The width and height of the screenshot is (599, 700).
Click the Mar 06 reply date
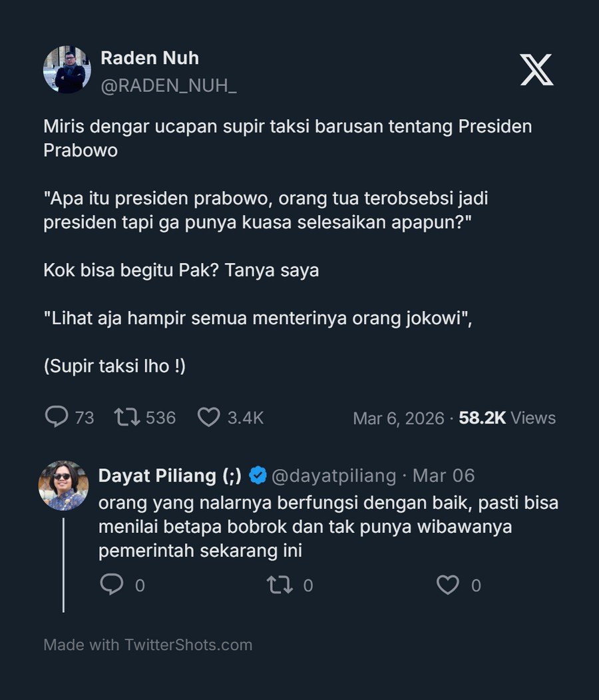click(444, 476)
